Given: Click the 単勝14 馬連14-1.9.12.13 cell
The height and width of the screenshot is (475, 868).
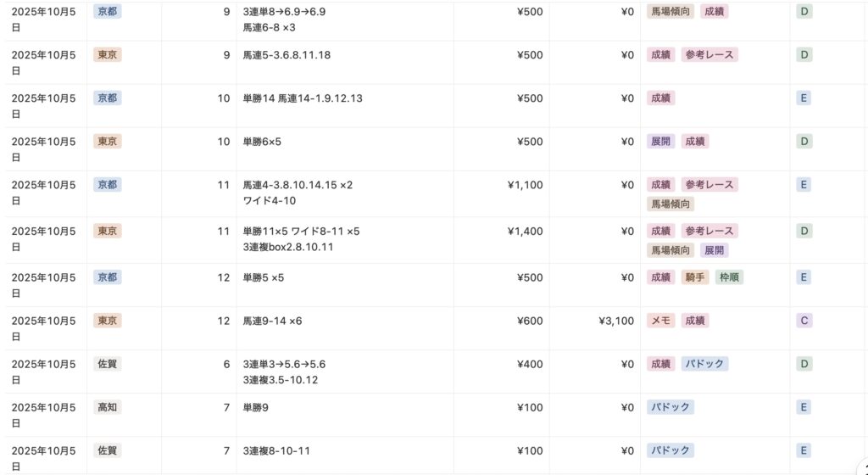Looking at the screenshot, I should click(303, 98).
